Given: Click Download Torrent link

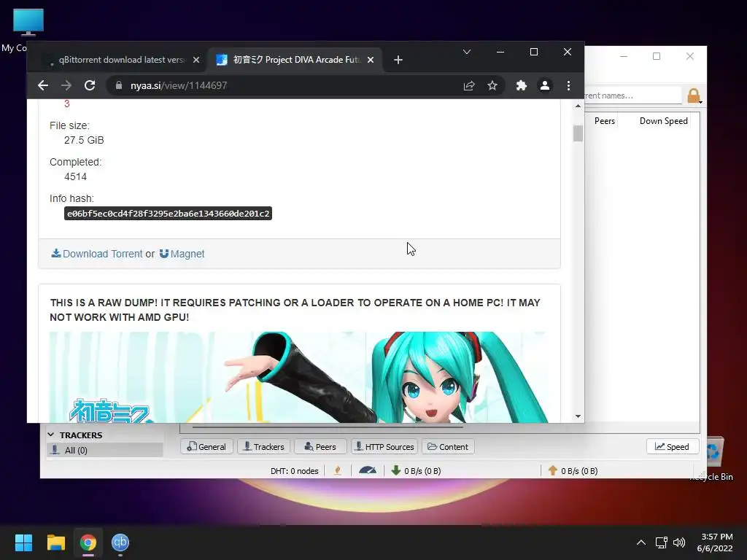Looking at the screenshot, I should 97,254.
